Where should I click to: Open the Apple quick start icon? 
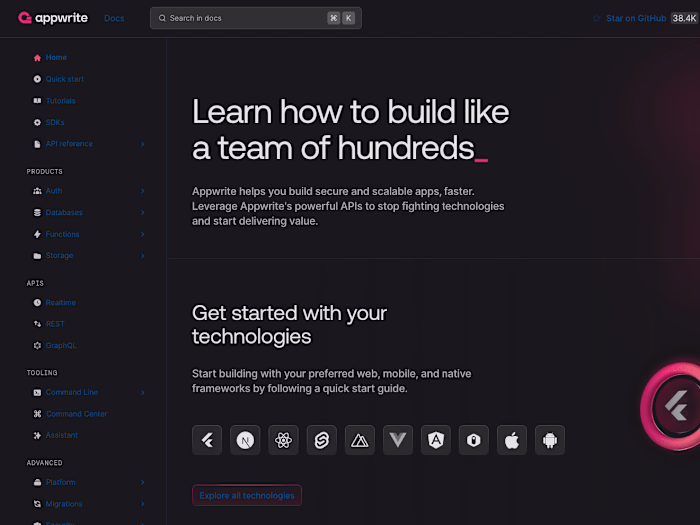pos(512,440)
